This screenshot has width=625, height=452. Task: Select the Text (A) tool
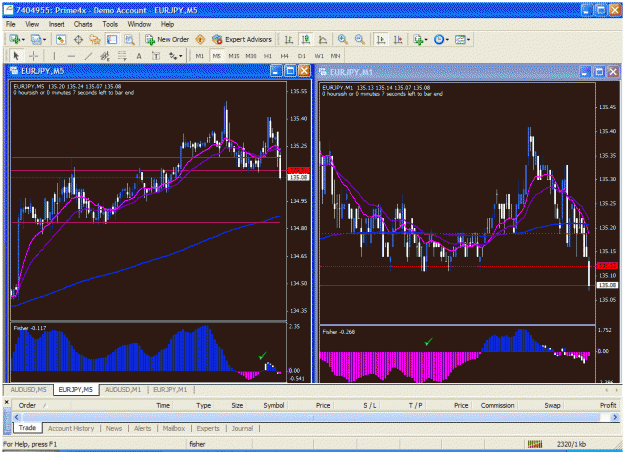(x=139, y=56)
